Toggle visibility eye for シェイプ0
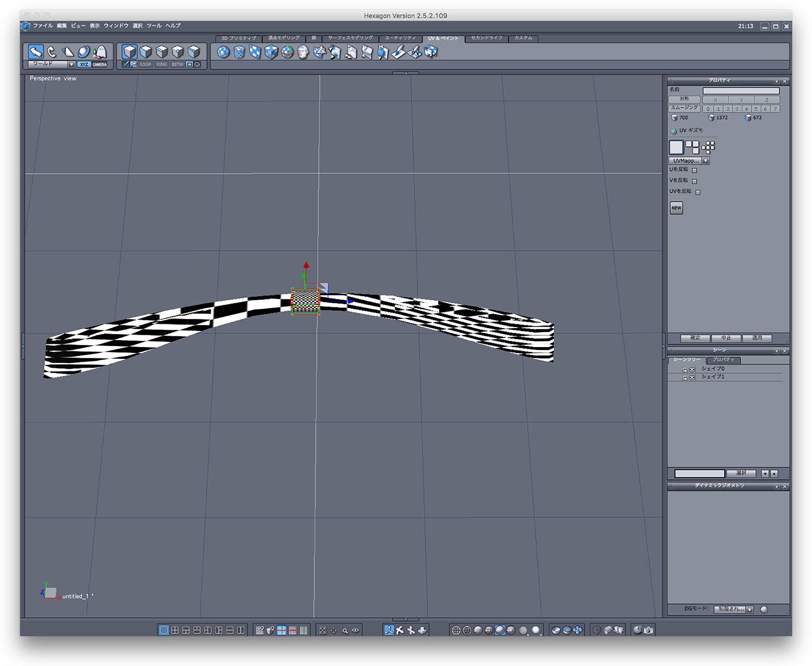Viewport: 812px width, 666px height. coord(692,369)
